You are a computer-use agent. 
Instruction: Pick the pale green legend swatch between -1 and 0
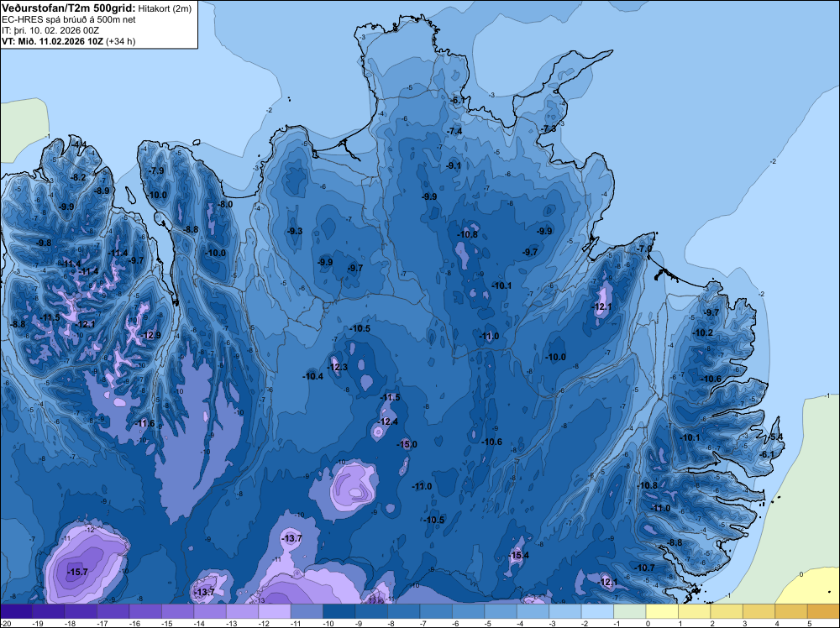click(x=630, y=612)
